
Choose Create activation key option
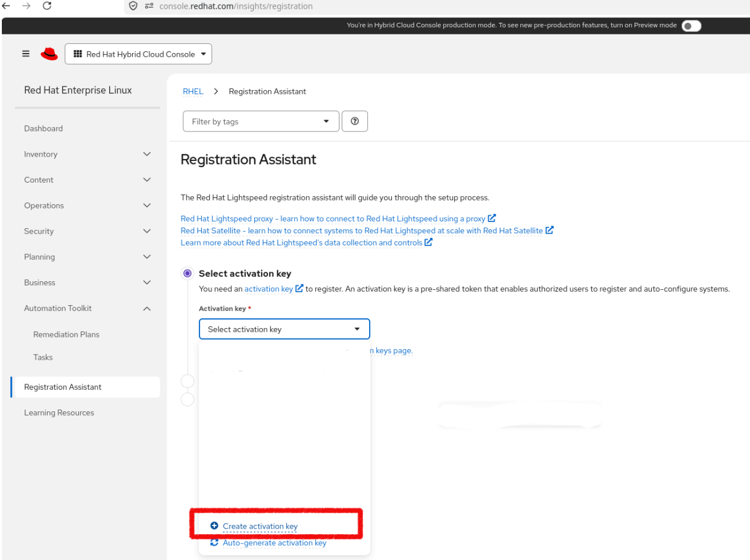(x=260, y=526)
